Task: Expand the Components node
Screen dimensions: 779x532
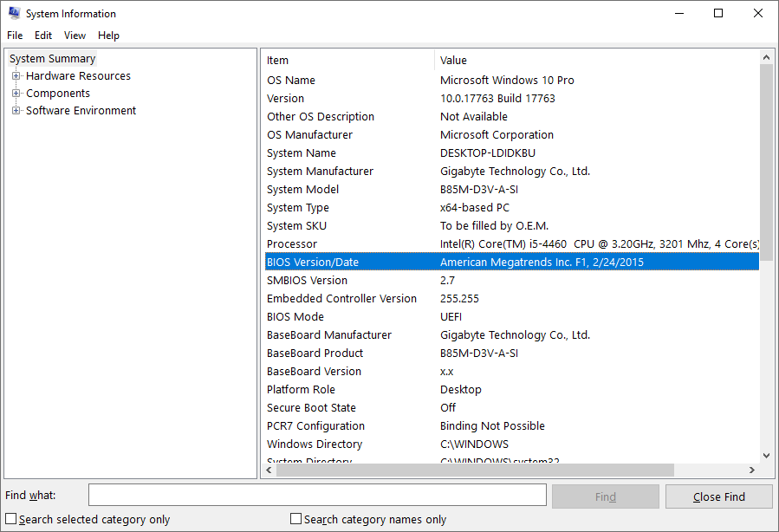Action: (x=16, y=94)
